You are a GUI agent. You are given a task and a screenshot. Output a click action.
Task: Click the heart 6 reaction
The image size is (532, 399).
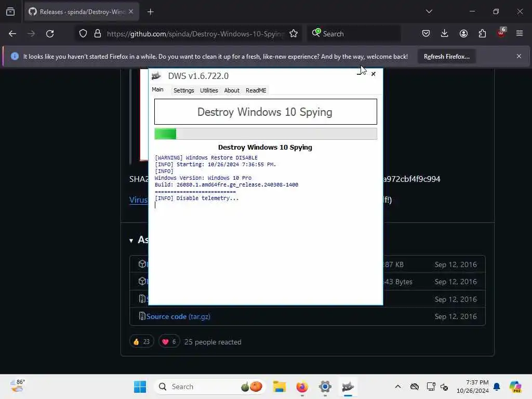(x=169, y=342)
